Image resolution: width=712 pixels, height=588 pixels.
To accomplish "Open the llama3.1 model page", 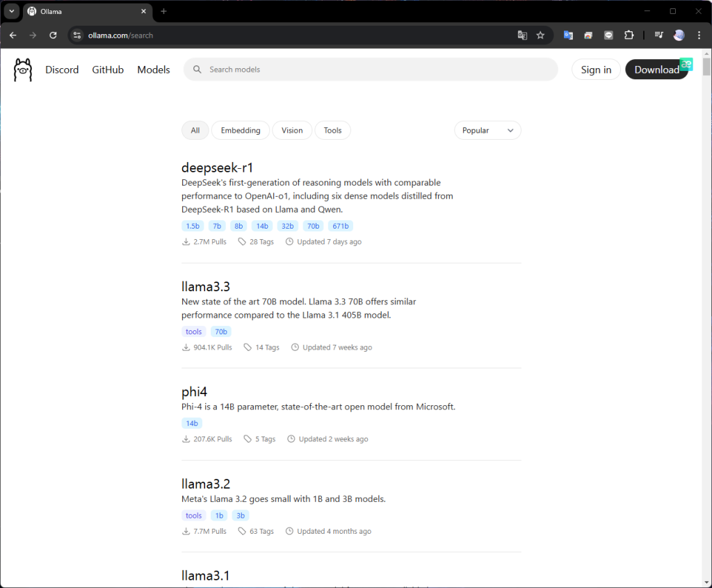I will 205,575.
